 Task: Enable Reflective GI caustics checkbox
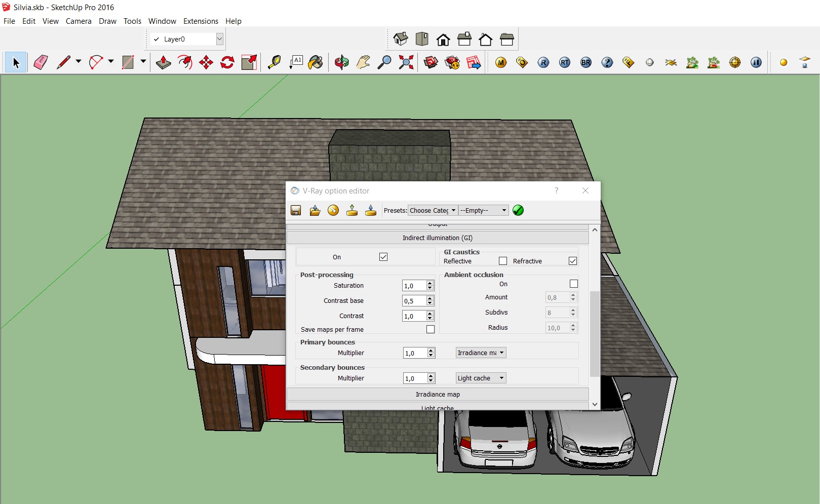tap(502, 261)
